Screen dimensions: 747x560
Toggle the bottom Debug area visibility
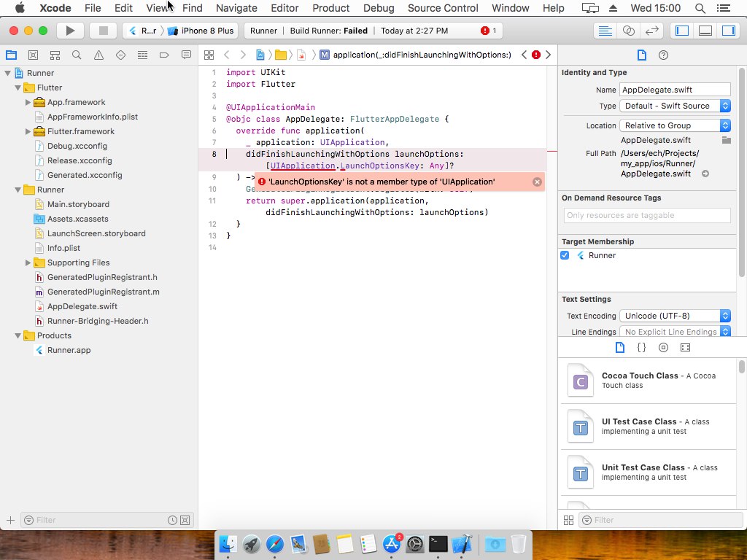(705, 31)
